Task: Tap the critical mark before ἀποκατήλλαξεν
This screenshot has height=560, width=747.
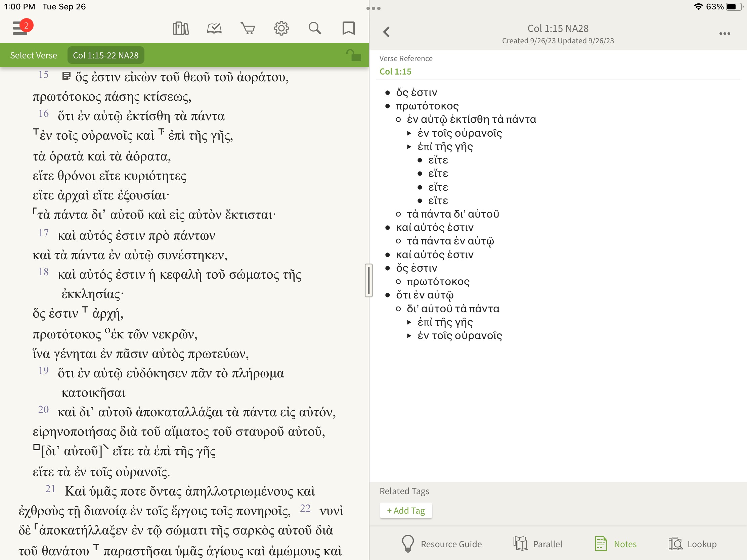Action: [x=37, y=526]
